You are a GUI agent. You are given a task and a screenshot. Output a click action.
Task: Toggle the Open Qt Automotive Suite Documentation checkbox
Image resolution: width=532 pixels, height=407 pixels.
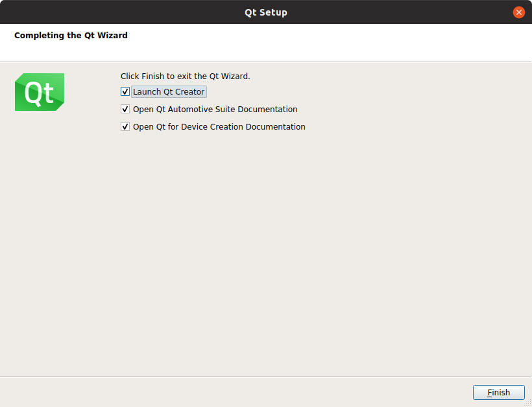[125, 110]
